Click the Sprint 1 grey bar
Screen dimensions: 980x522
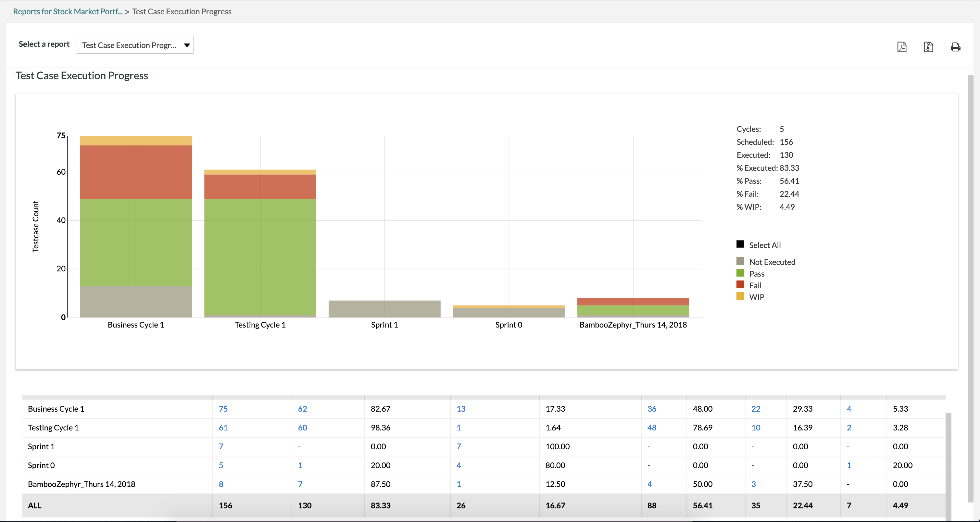pyautogui.click(x=384, y=309)
